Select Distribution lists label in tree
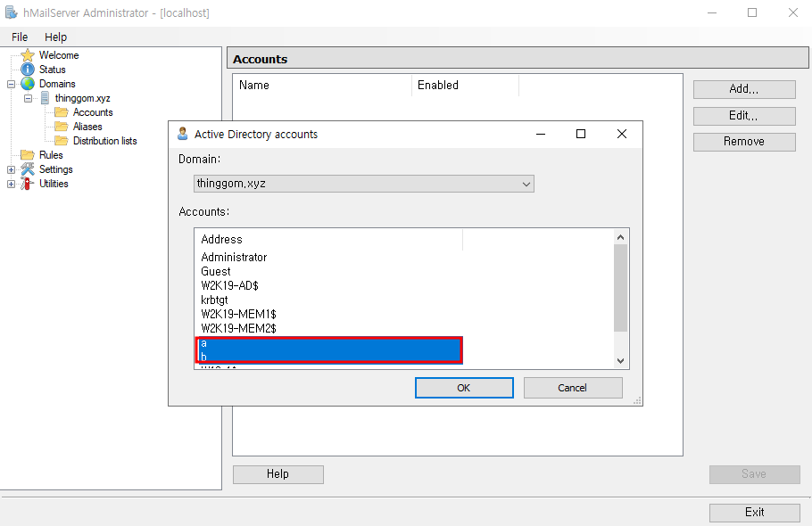 tap(104, 141)
